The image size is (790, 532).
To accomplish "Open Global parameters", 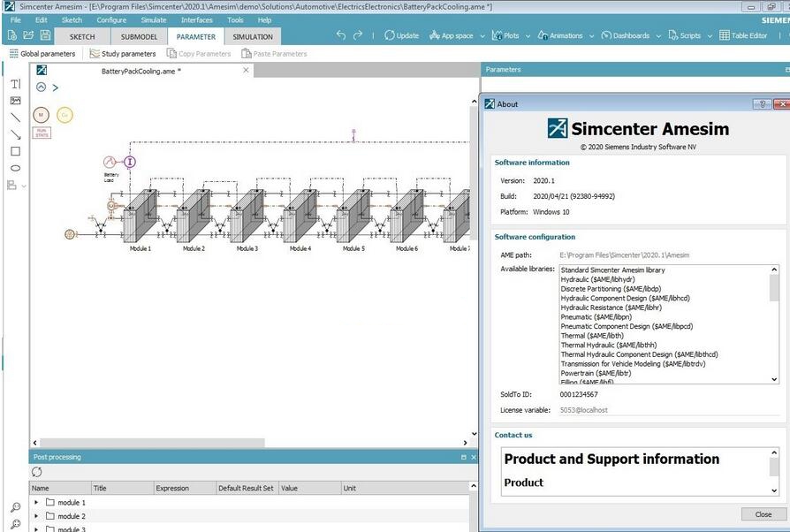I will point(42,53).
